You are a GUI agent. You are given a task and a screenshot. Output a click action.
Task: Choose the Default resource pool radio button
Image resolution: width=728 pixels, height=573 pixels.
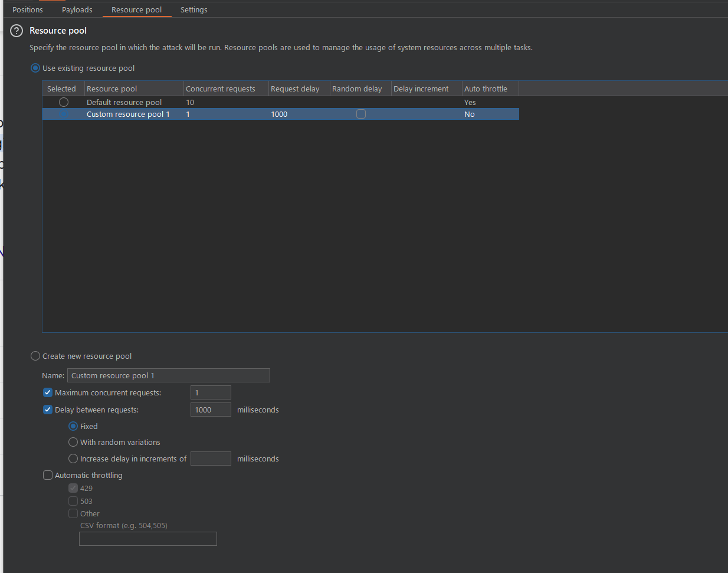(64, 102)
